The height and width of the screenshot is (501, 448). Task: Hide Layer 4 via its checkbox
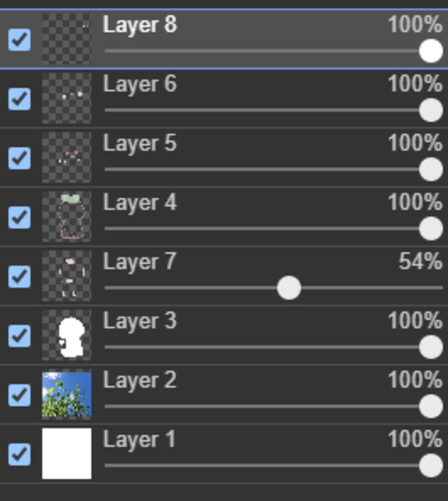20,217
